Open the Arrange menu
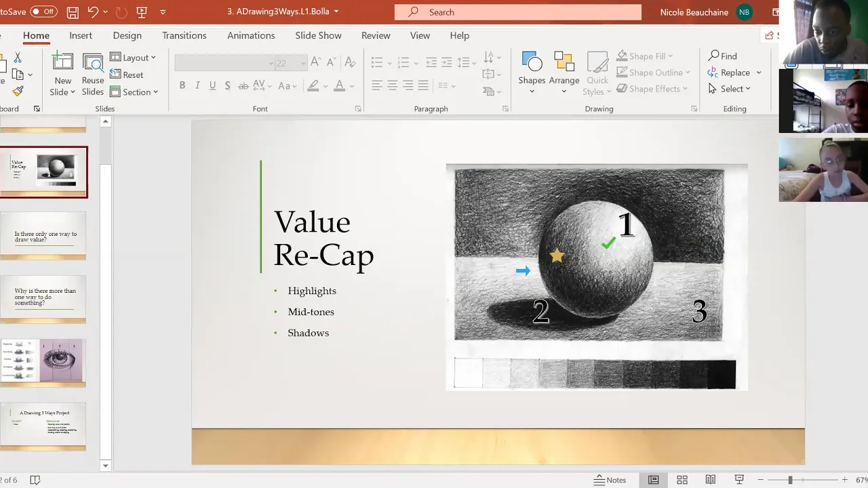Screen dimensions: 868x488 564,73
